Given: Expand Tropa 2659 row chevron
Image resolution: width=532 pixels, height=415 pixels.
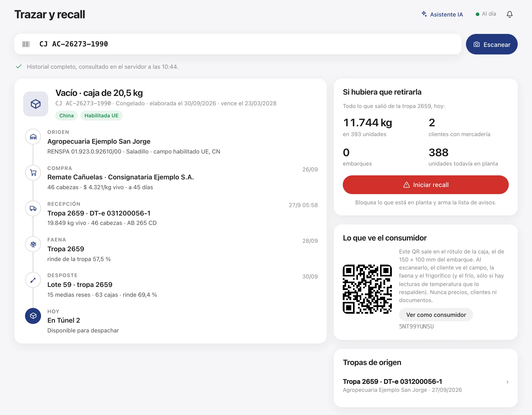Looking at the screenshot, I should click(507, 382).
